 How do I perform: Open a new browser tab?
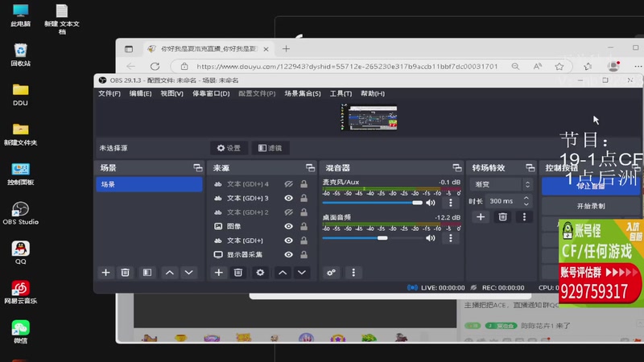286,49
